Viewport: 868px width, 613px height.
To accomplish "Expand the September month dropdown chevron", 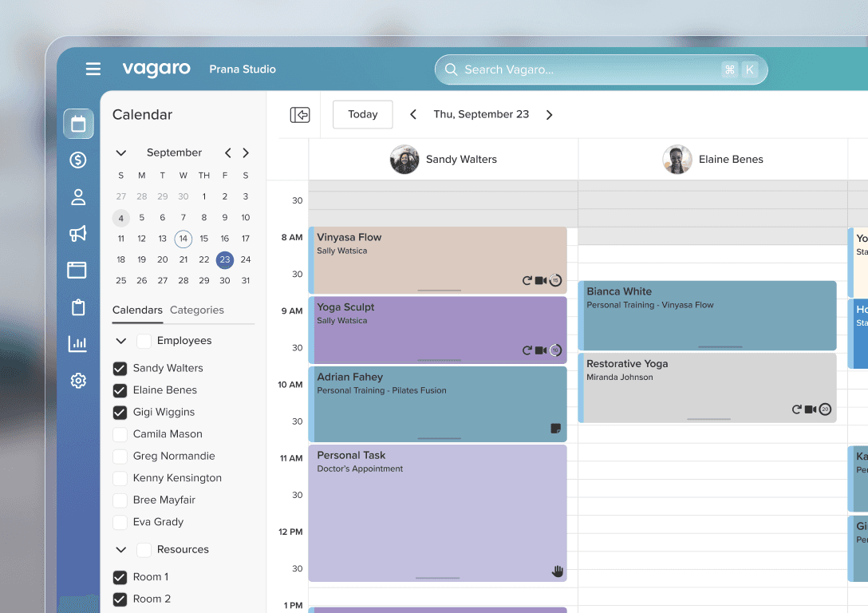I will pyautogui.click(x=121, y=153).
